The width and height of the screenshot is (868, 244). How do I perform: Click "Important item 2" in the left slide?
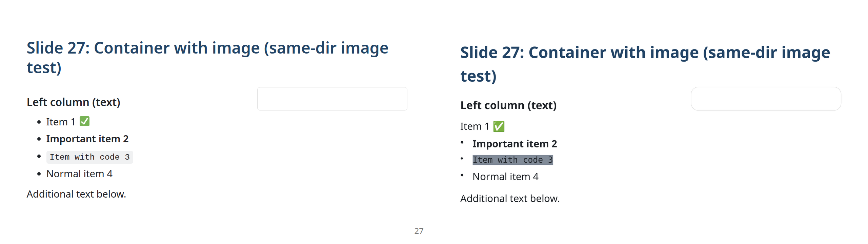tap(87, 139)
